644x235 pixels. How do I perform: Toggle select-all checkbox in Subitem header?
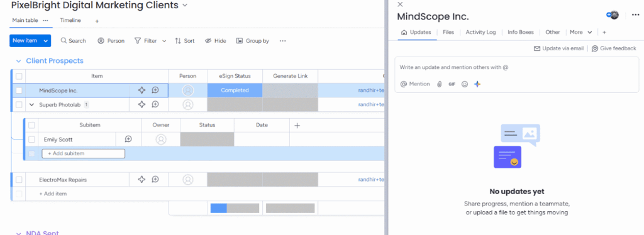(x=31, y=125)
